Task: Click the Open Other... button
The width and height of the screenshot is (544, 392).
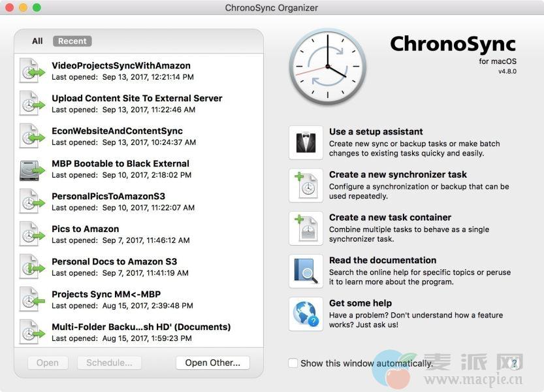Action: click(x=213, y=363)
